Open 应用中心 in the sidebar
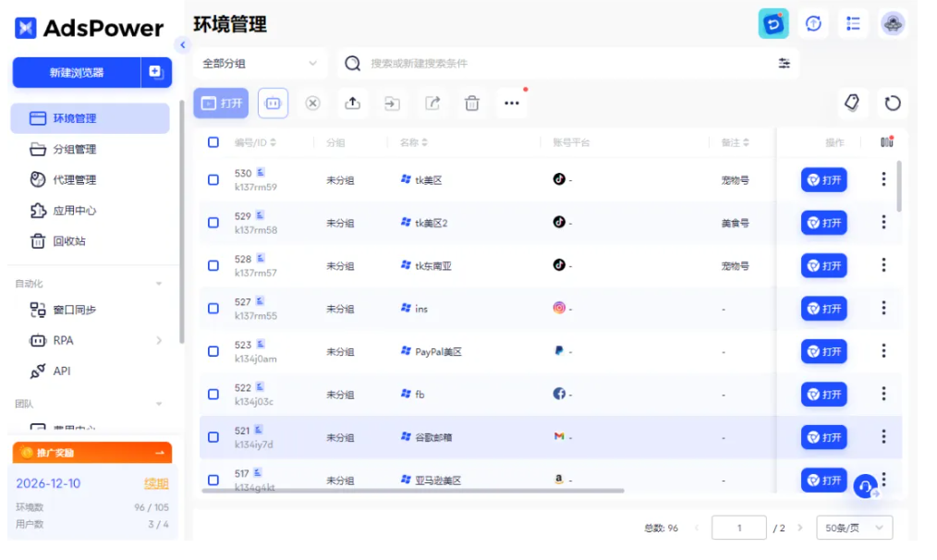The image size is (937, 560). (x=91, y=211)
